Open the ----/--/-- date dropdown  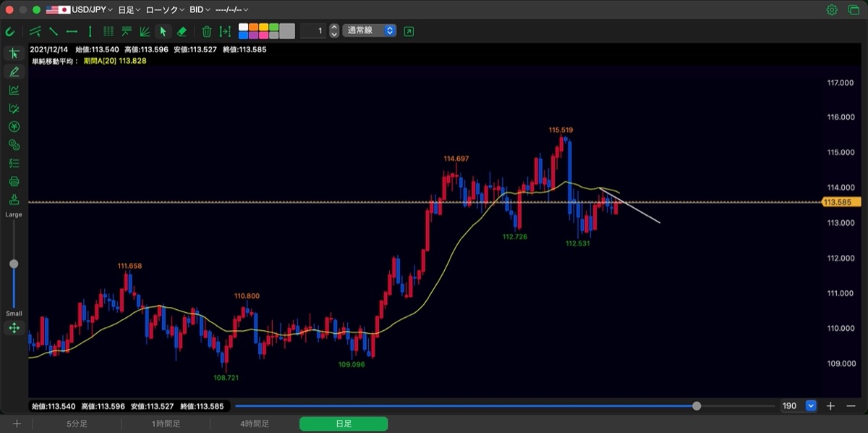point(231,10)
